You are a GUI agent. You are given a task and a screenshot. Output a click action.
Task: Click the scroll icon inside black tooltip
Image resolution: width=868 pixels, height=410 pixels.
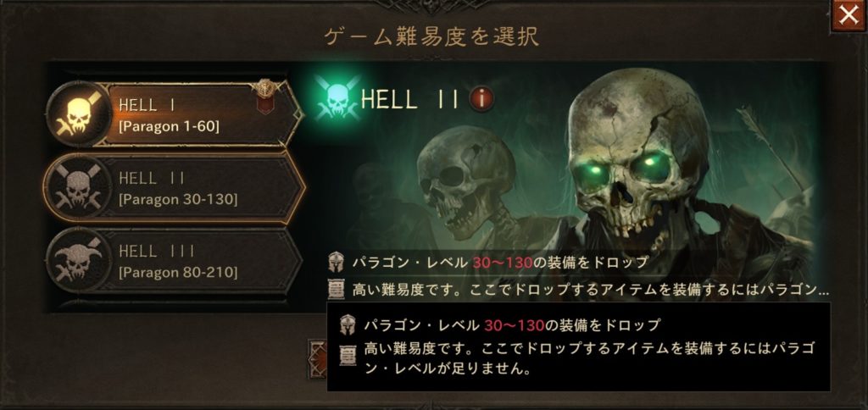click(x=348, y=354)
